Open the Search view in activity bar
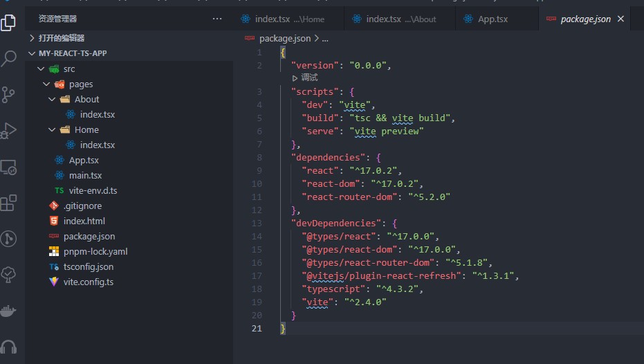This screenshot has width=644, height=364. 9,58
